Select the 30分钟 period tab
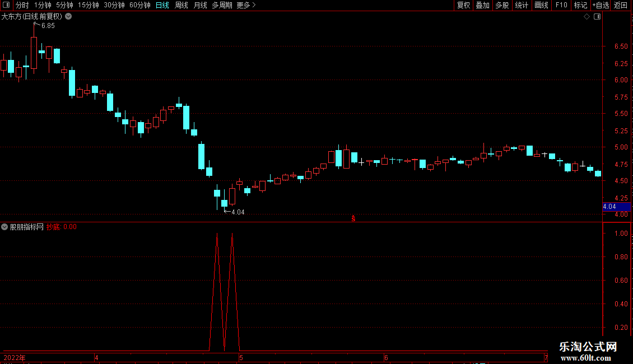Image resolution: width=633 pixels, height=364 pixels. 114,5
